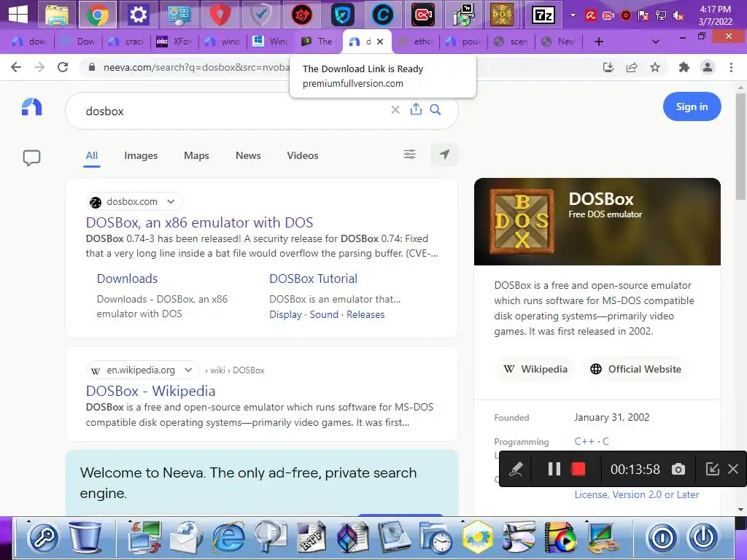747x560 pixels.
Task: Open DOSBox, an x86 emulator with DOS result
Action: click(200, 222)
